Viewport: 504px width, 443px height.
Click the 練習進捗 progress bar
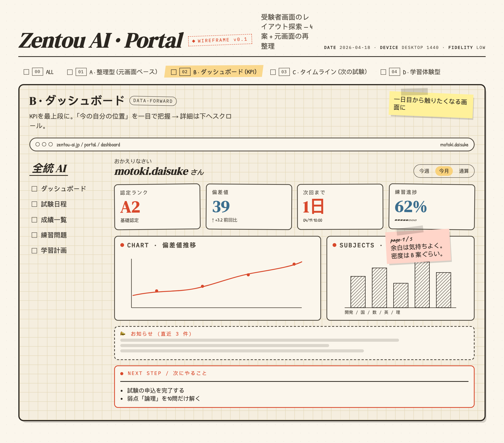pos(406,220)
